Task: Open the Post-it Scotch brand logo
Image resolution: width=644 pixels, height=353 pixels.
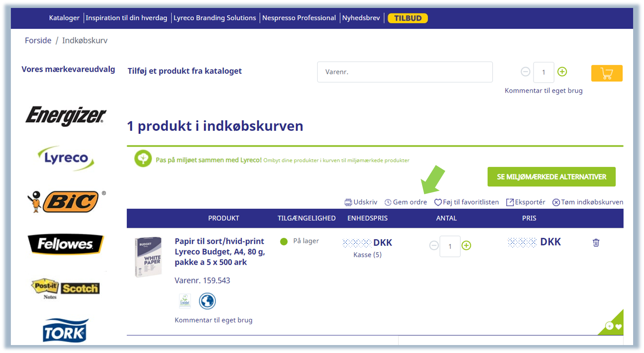Action: tap(65, 288)
